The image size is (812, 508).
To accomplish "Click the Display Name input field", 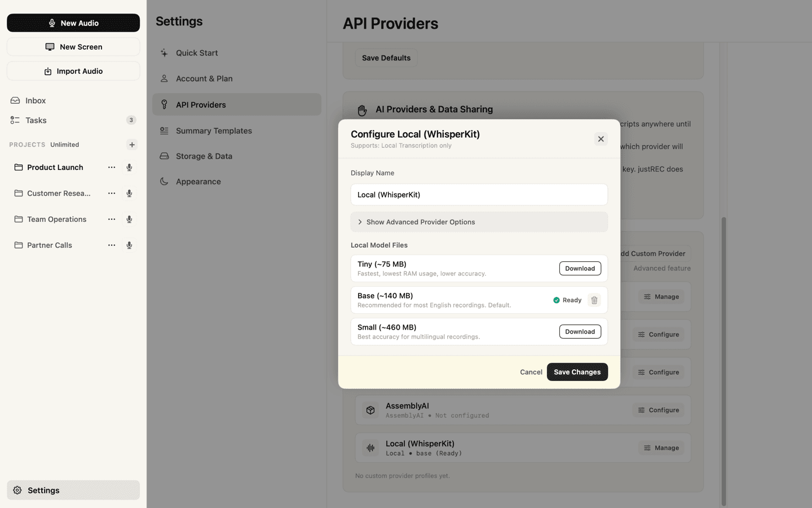I will coord(479,195).
